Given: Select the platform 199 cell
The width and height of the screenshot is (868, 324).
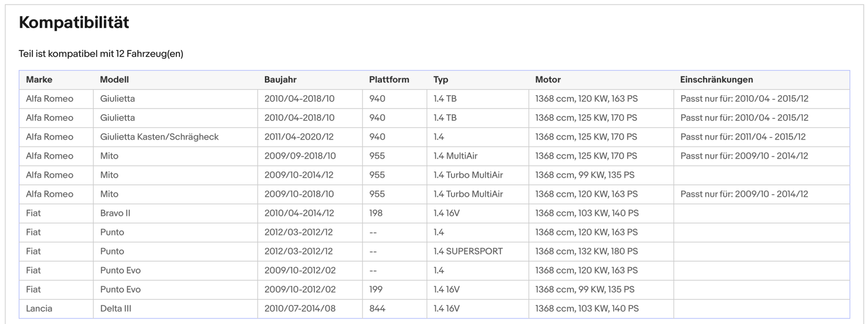Looking at the screenshot, I should 376,289.
